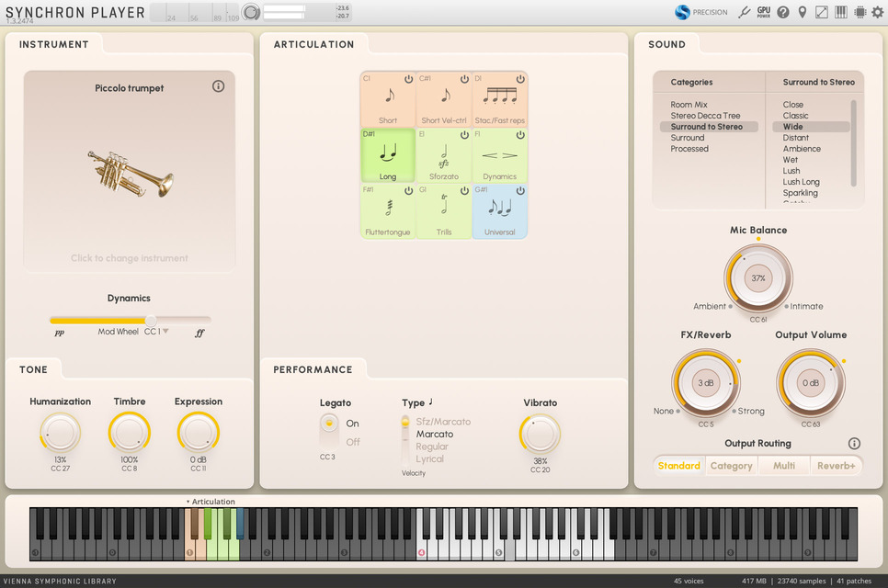Toggle power on Dynamics articulation
The width and height of the screenshot is (888, 588).
[x=520, y=135]
